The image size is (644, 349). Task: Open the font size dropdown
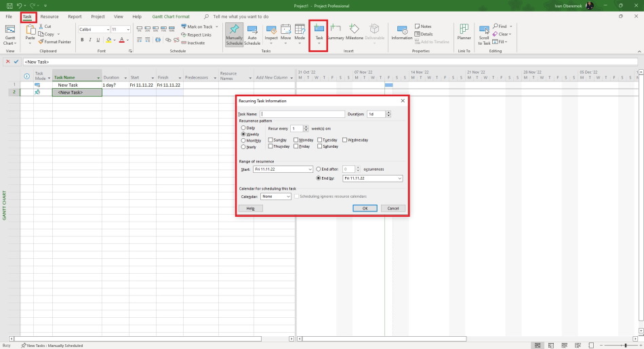[128, 30]
